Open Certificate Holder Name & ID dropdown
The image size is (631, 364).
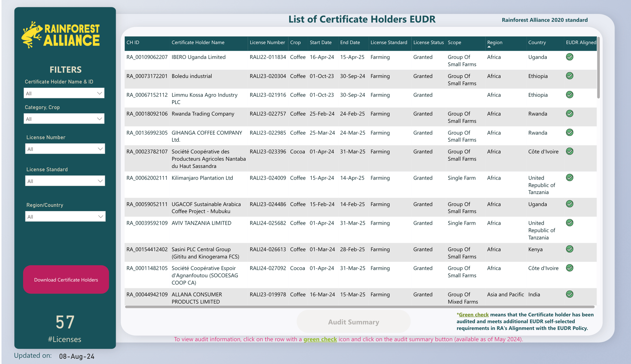click(64, 93)
